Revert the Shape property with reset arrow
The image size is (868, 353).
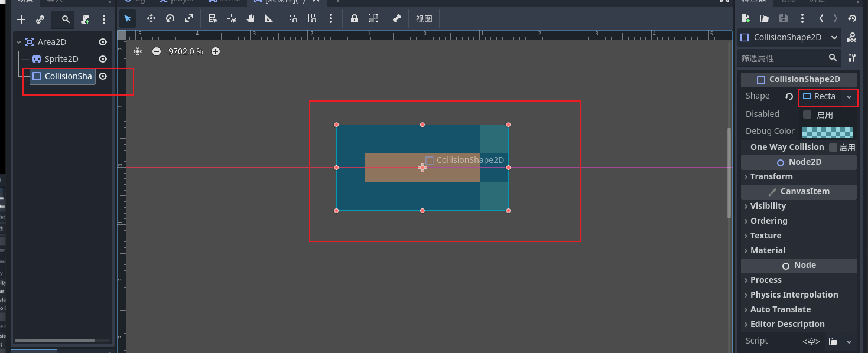coord(789,96)
